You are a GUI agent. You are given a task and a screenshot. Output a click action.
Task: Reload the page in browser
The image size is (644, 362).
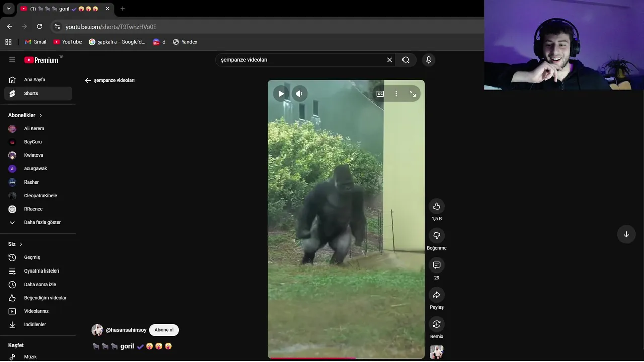(x=39, y=27)
